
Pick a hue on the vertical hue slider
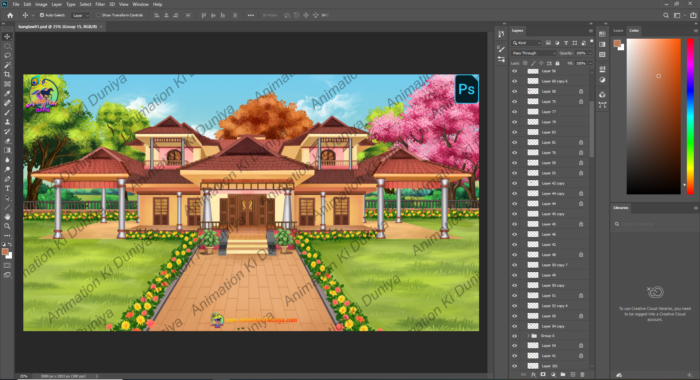click(x=690, y=116)
